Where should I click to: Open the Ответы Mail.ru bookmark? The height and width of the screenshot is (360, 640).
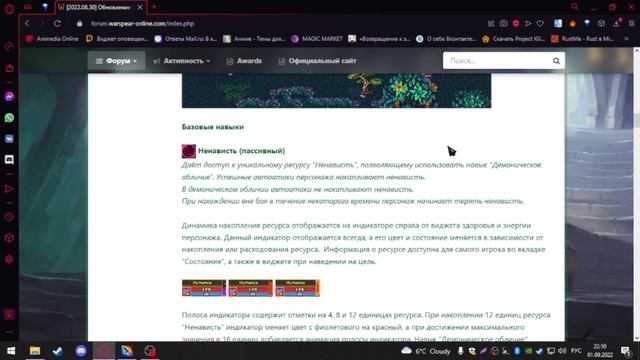[x=186, y=39]
